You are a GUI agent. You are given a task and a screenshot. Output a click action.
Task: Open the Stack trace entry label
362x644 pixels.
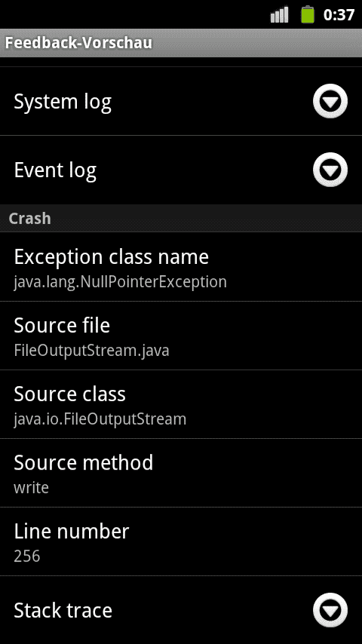click(63, 610)
